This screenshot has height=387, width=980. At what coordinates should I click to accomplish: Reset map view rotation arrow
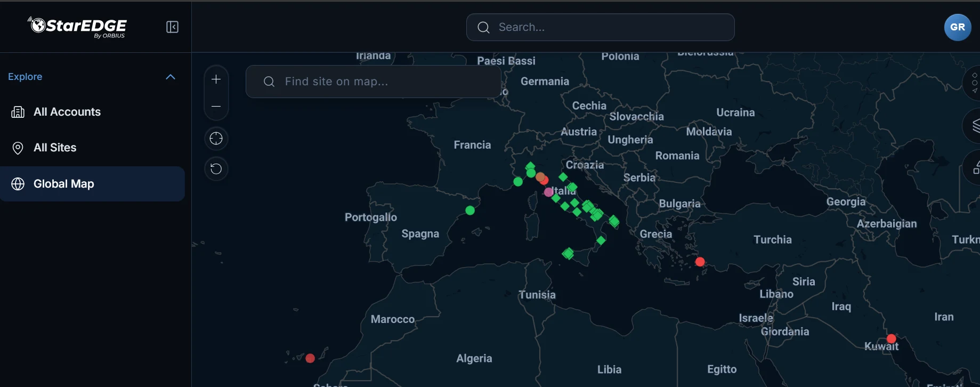point(216,169)
